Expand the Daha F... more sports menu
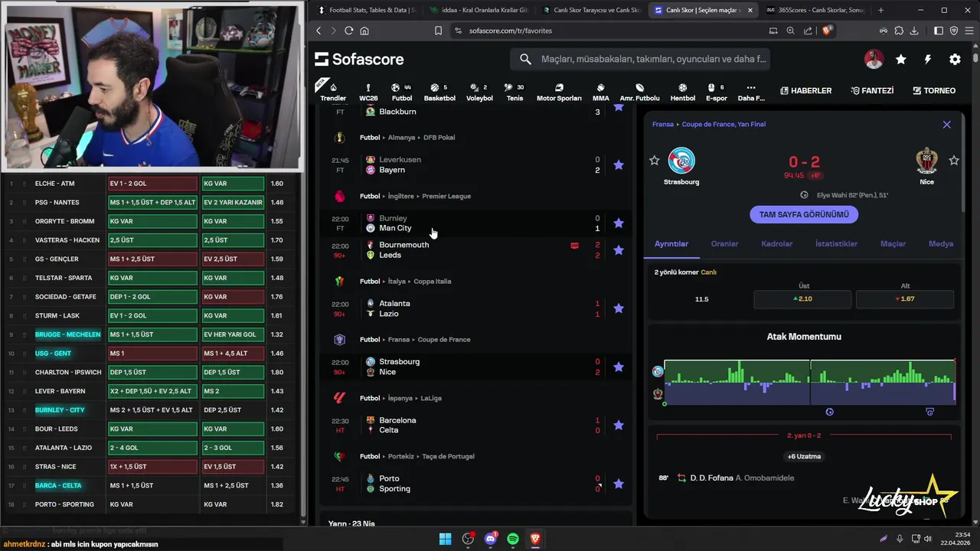This screenshot has height=551, width=980. (751, 92)
